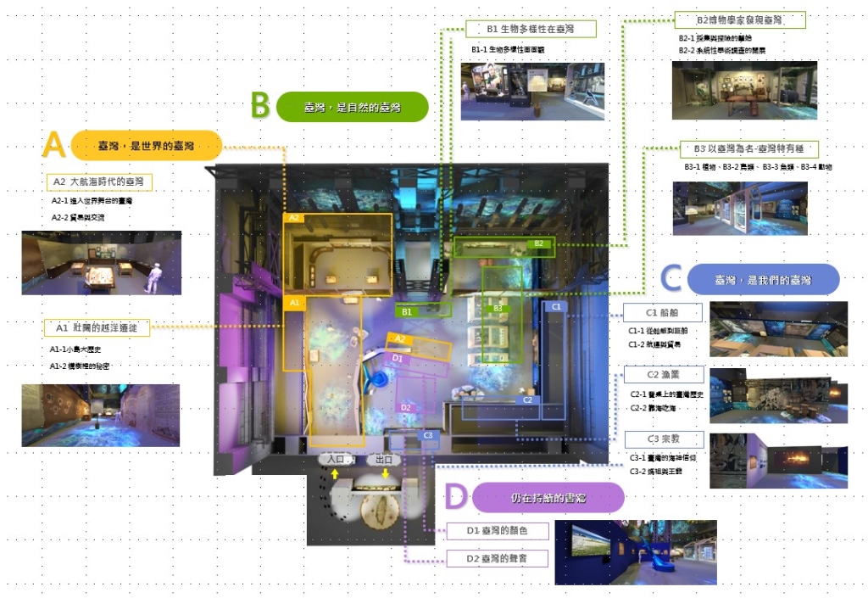Click the 出口 exit label
Viewport: 868px width, 598px height.
click(384, 460)
